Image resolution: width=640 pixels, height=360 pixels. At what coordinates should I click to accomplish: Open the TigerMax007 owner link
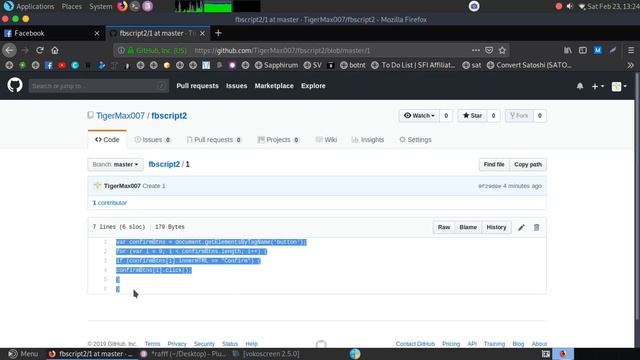coord(120,116)
